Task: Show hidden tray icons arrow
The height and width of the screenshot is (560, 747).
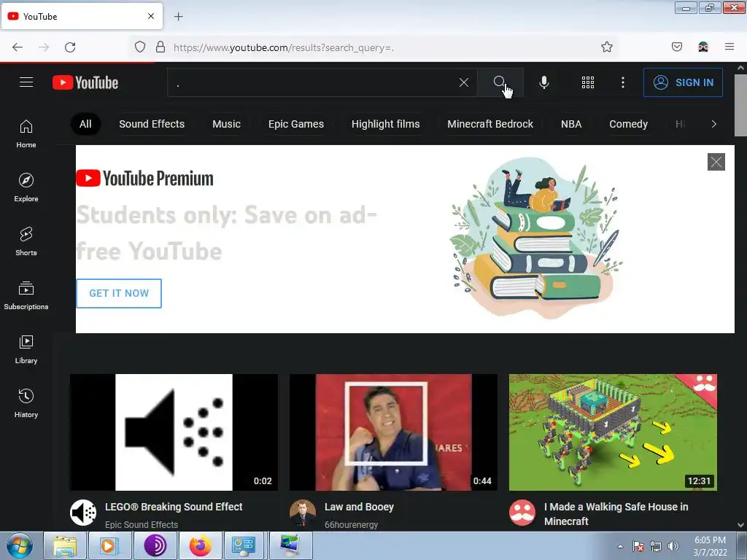Action: (620, 546)
